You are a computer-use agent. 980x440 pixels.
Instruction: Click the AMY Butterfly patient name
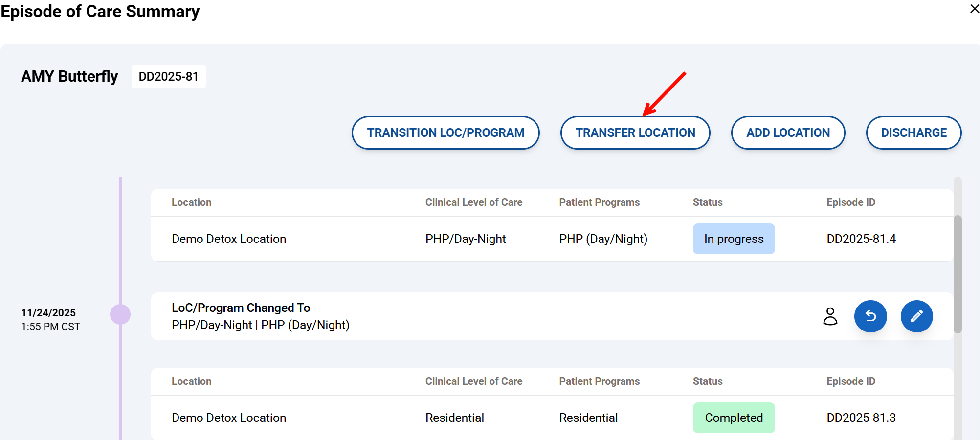69,77
